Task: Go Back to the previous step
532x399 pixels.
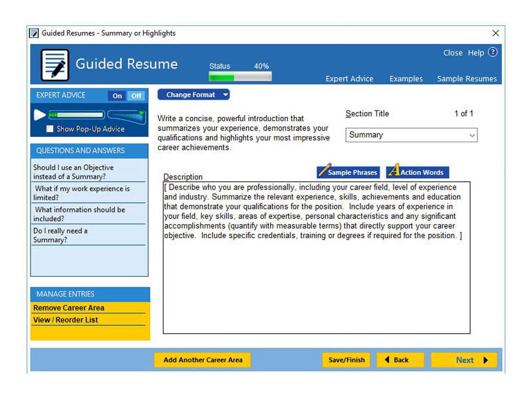Action: [400, 360]
